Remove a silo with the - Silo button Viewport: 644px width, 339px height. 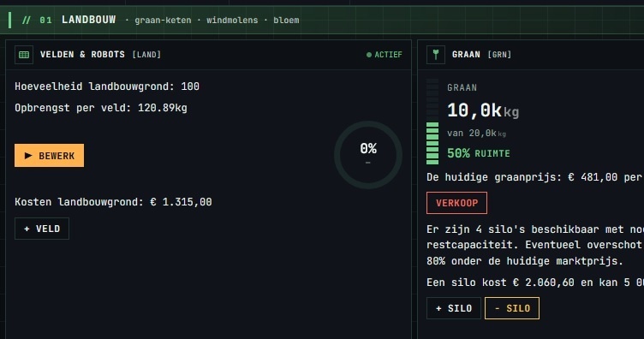(x=512, y=308)
